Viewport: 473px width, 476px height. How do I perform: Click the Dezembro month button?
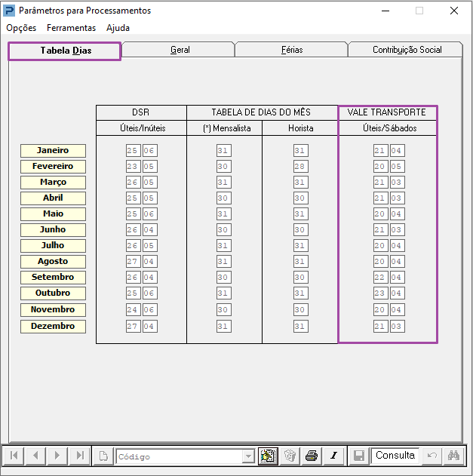coord(53,326)
